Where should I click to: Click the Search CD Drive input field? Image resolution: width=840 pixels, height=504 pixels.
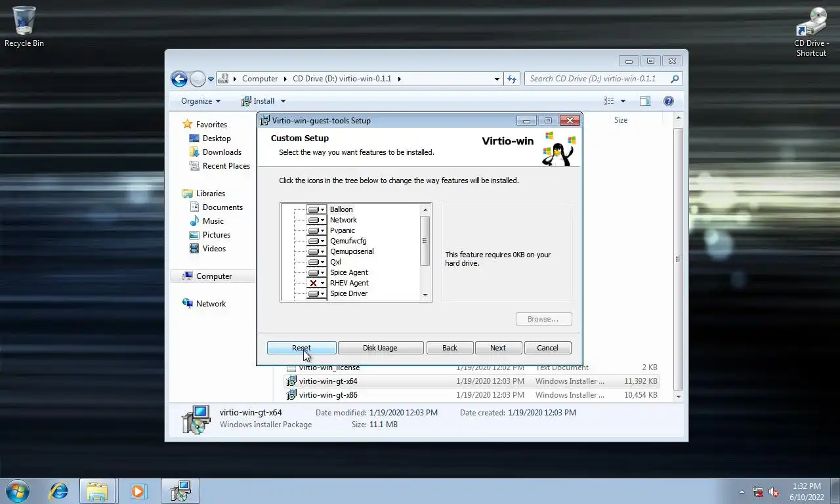coord(603,79)
